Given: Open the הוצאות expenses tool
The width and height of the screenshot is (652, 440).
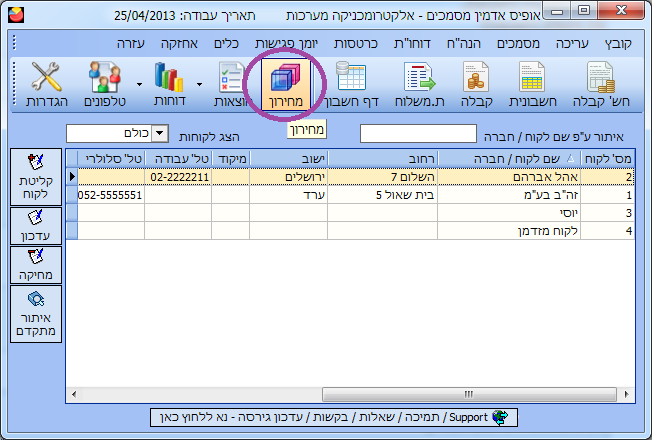Looking at the screenshot, I should (232, 85).
